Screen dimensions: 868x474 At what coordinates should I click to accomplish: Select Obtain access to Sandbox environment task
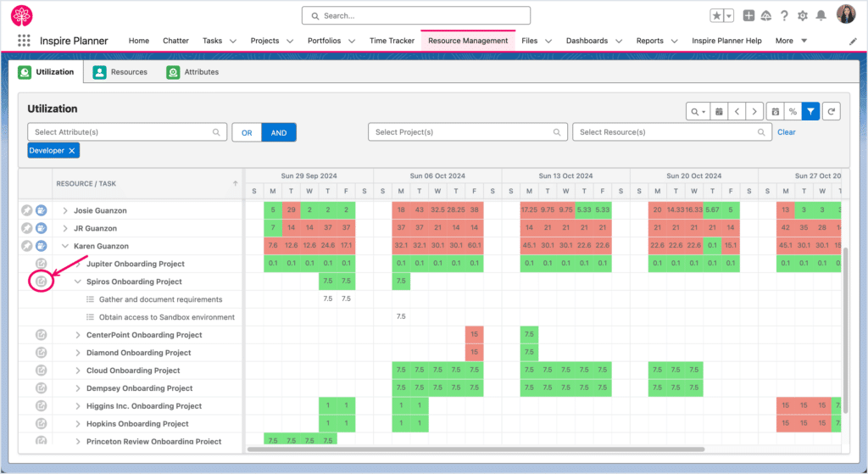click(x=167, y=317)
